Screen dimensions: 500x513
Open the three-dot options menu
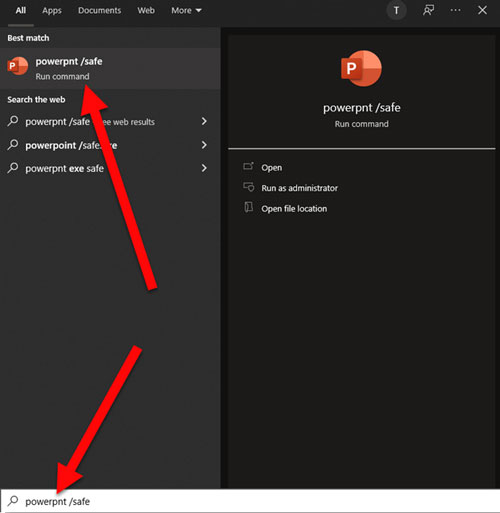(x=455, y=10)
